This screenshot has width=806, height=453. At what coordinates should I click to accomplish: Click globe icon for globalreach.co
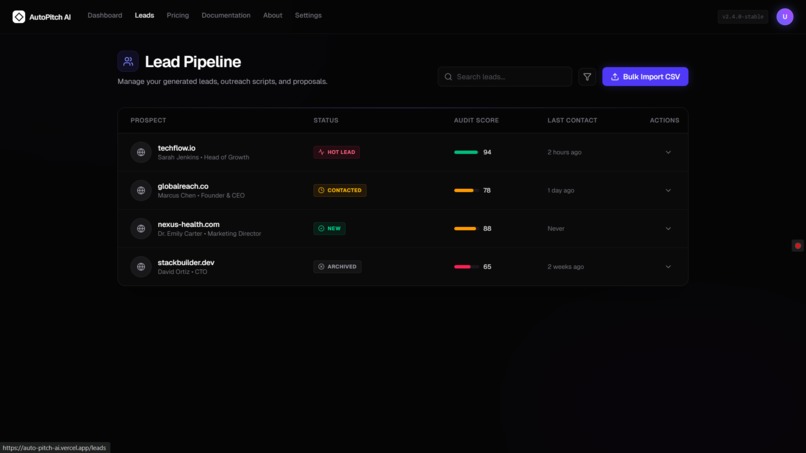click(141, 190)
